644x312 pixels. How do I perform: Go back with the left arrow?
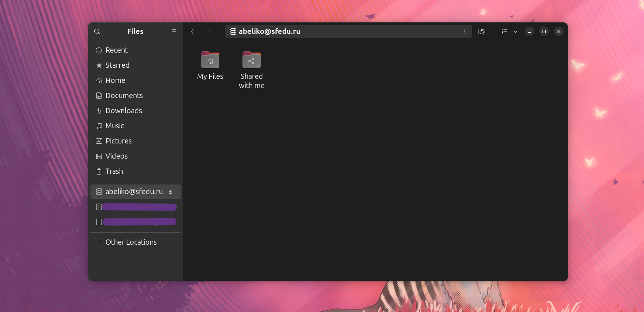(193, 31)
